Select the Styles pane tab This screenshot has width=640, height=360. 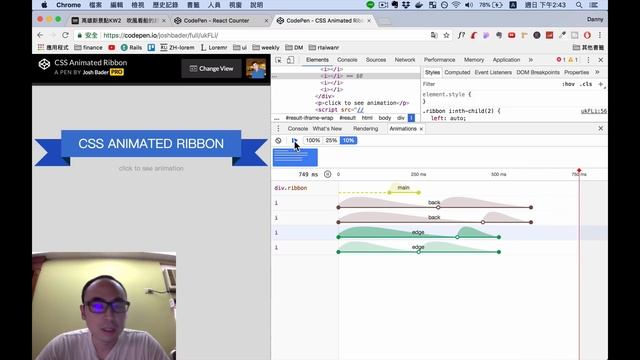pos(432,72)
